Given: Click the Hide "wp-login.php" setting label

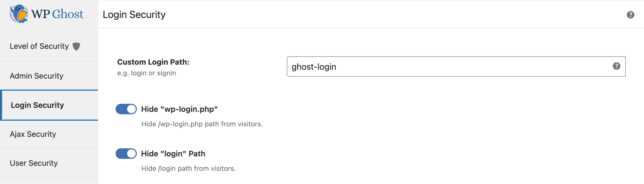Looking at the screenshot, I should (180, 109).
